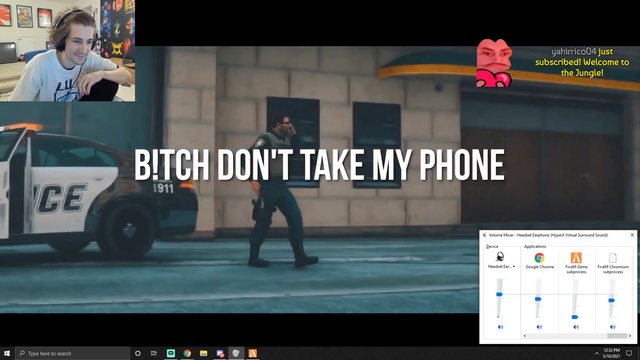Mute FiveM Chromium subprocess audio
The width and height of the screenshot is (640, 360).
pyautogui.click(x=613, y=327)
